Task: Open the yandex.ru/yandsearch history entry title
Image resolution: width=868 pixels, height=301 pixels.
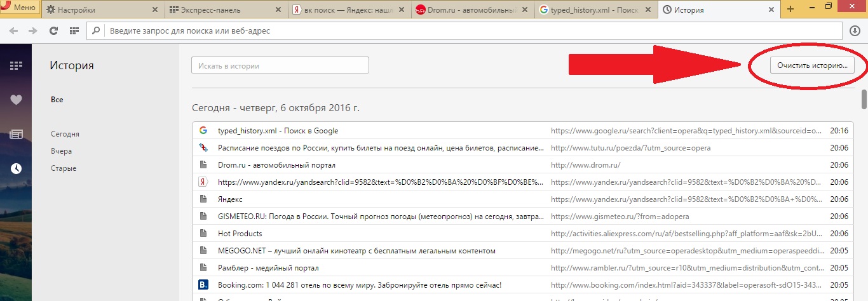Action: [x=381, y=182]
